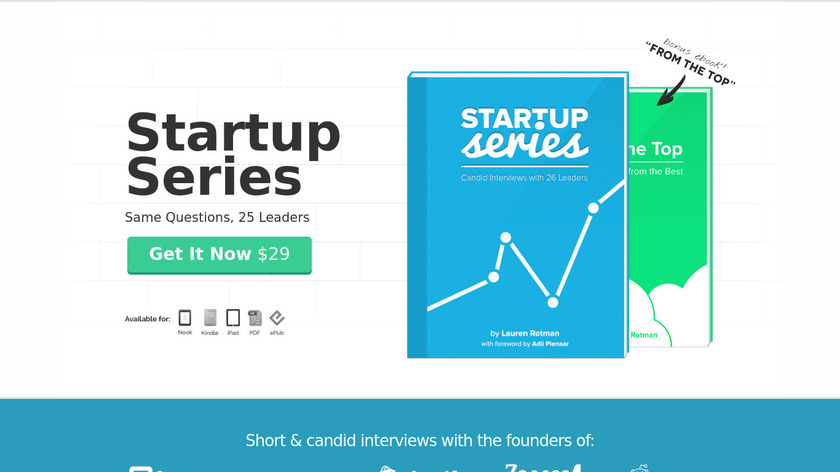Click the PDF file format icon
This screenshot has width=840, height=472.
[x=255, y=318]
